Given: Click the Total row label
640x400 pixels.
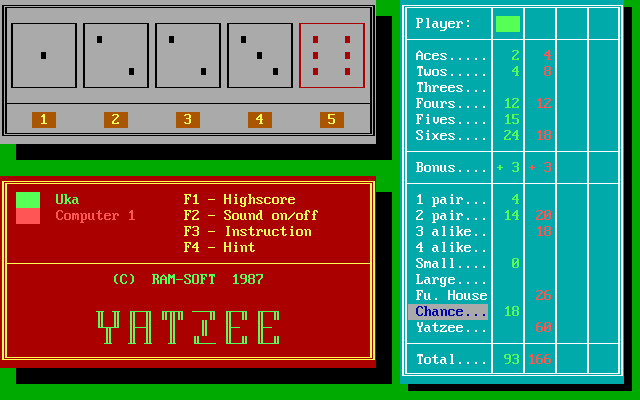Looking at the screenshot, I should click(451, 359).
